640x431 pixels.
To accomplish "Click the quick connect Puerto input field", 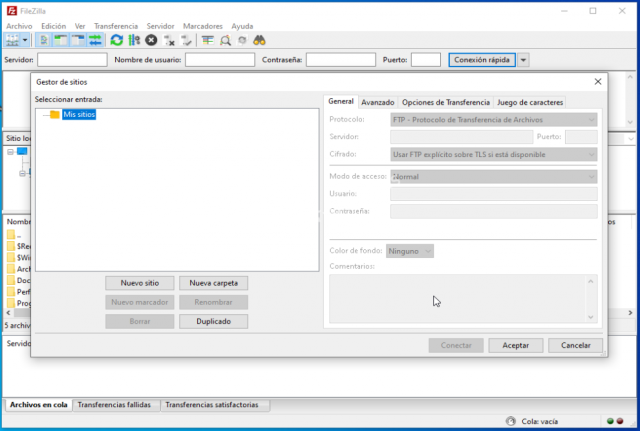I will 426,60.
